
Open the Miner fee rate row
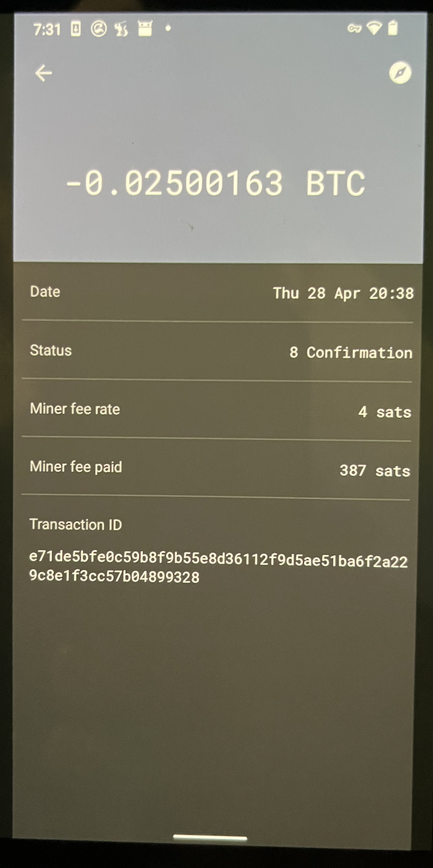(217, 410)
